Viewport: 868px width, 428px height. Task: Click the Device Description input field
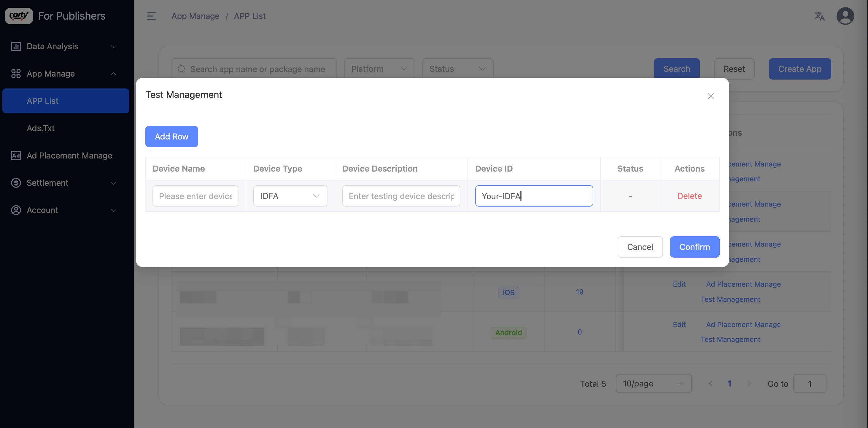pos(401,196)
